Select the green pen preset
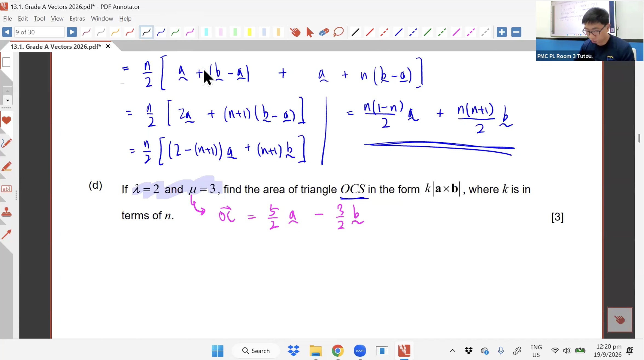The width and height of the screenshot is (644, 360). [175, 32]
